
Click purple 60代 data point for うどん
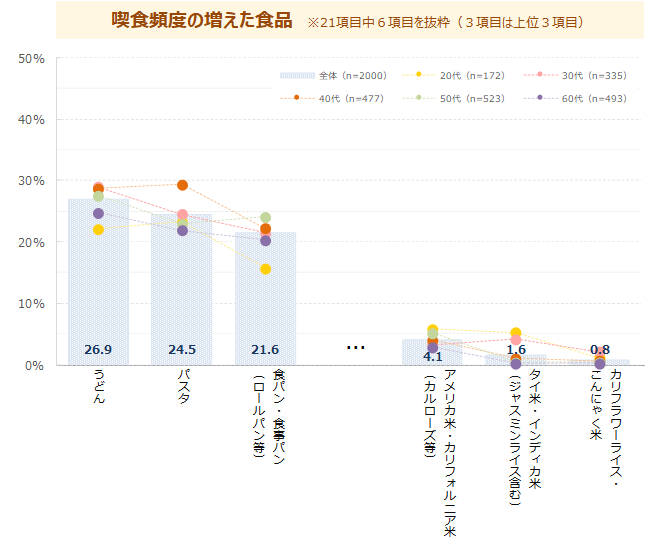98,213
